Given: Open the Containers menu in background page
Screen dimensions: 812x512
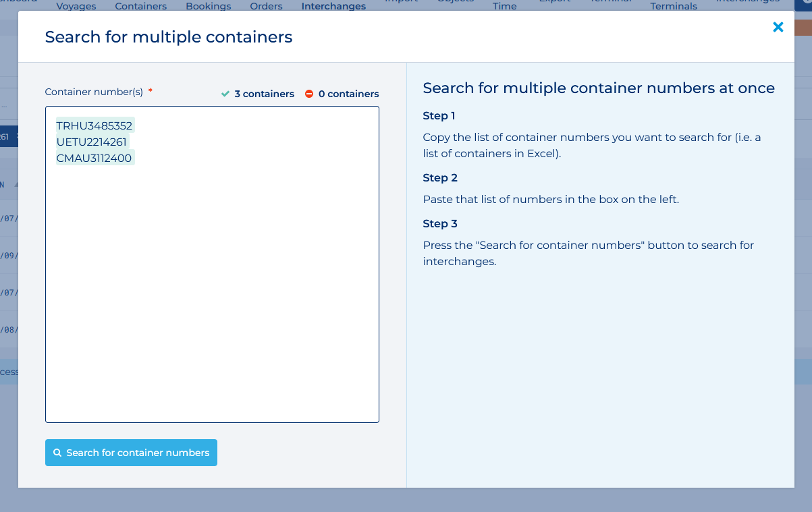Looking at the screenshot, I should 141,6.
